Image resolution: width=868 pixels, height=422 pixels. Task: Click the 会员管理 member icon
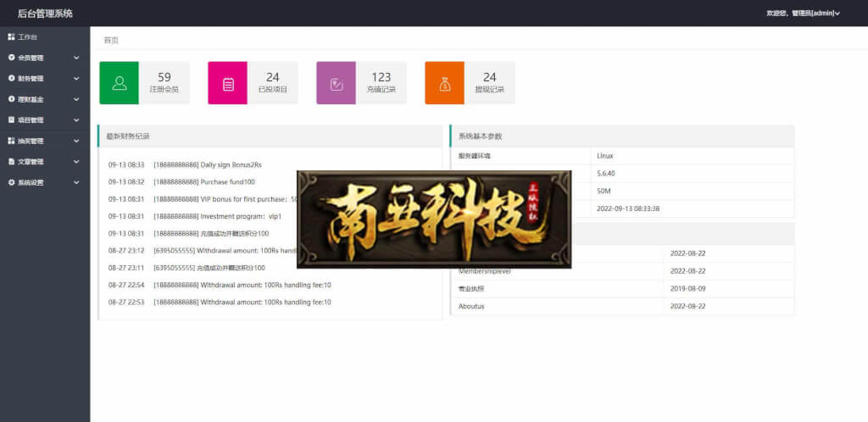[11, 58]
